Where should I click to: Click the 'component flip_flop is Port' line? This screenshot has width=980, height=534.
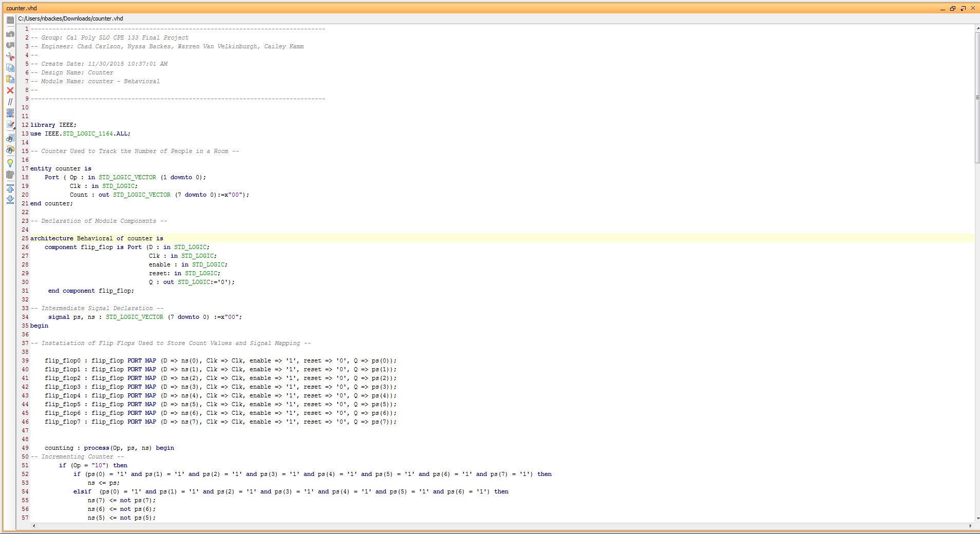[x=127, y=247]
